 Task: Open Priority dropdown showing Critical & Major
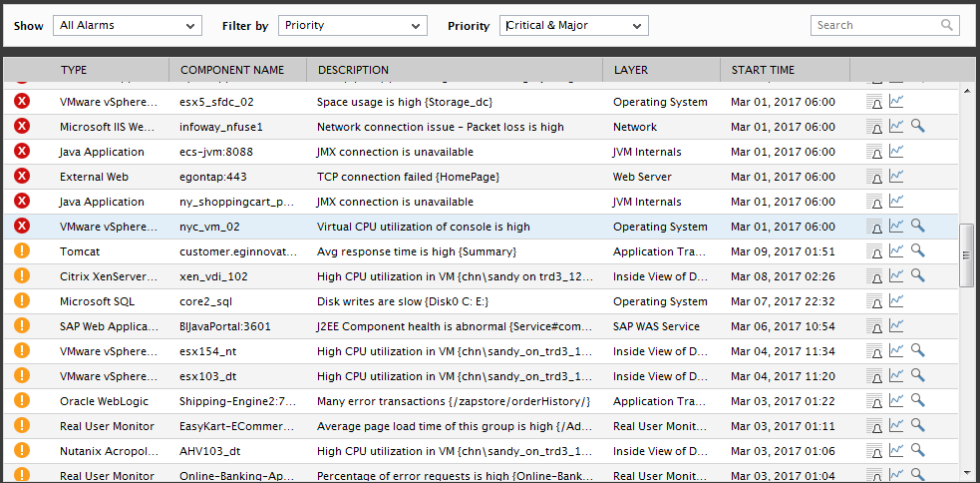tap(574, 26)
